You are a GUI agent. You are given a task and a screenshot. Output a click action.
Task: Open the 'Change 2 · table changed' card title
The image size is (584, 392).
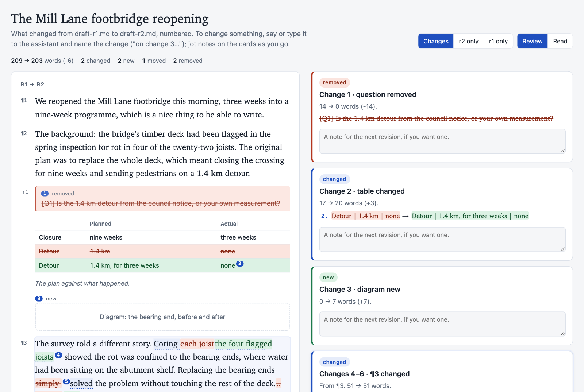tap(362, 191)
